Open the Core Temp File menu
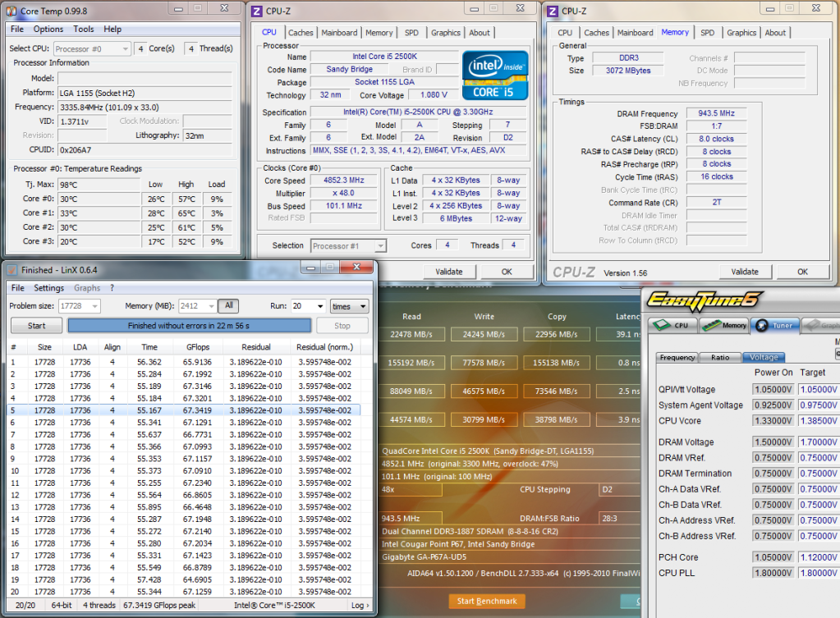This screenshot has width=840, height=618. tap(17, 29)
